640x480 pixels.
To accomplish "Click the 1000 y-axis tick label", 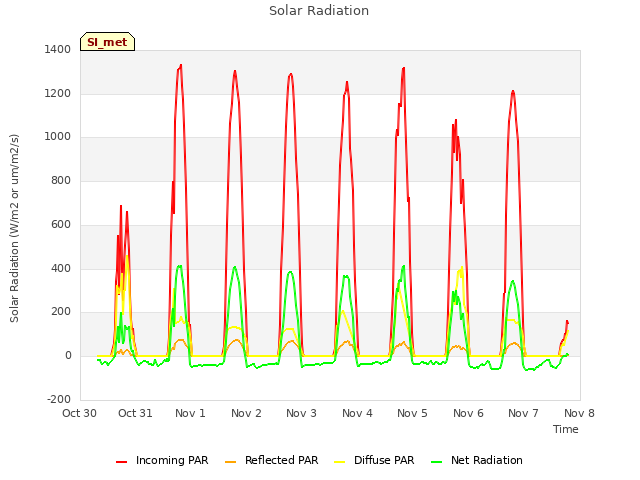I will [58, 137].
